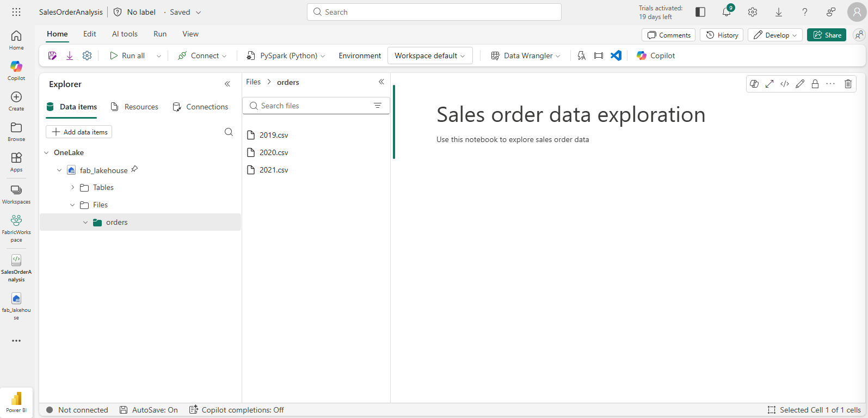Switch to the Resources explorer tab
This screenshot has width=868, height=418.
[x=134, y=107]
